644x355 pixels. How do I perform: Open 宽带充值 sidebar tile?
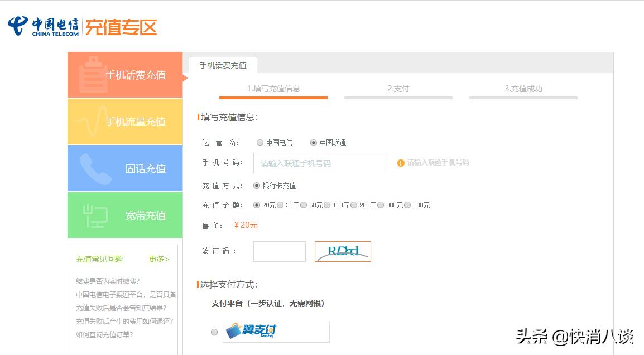coord(125,215)
